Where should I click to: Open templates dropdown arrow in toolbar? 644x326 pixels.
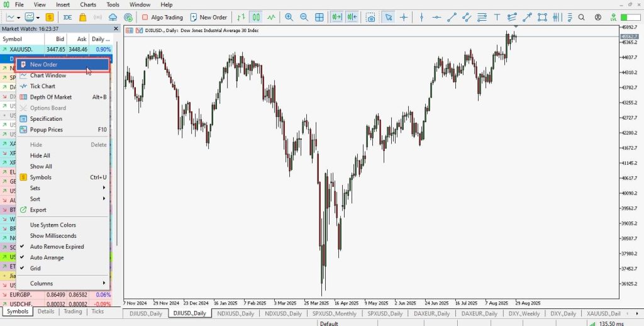[38, 17]
